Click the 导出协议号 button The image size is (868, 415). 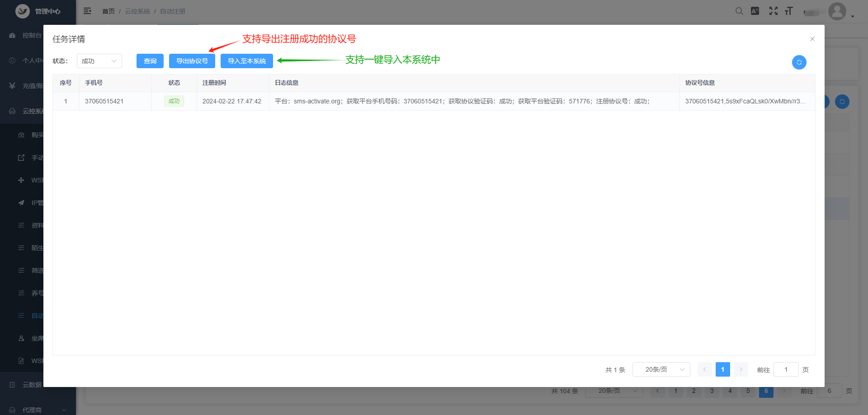[x=192, y=61]
